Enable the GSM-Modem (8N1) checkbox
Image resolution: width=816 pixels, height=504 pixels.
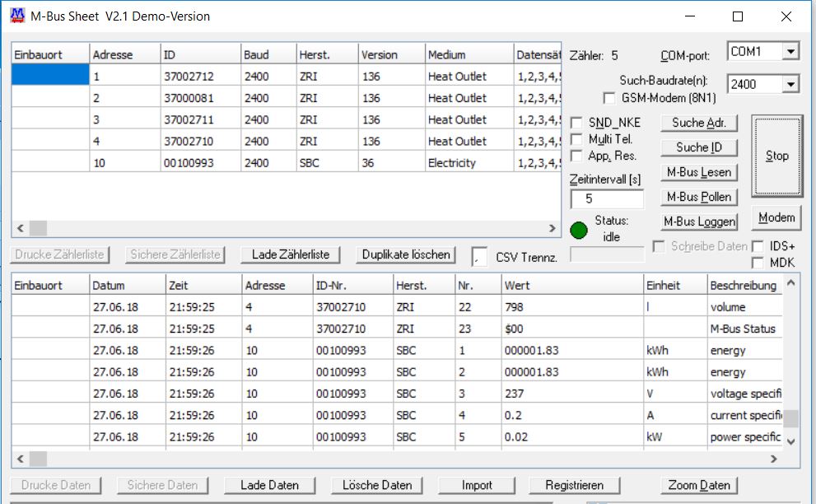click(x=609, y=98)
